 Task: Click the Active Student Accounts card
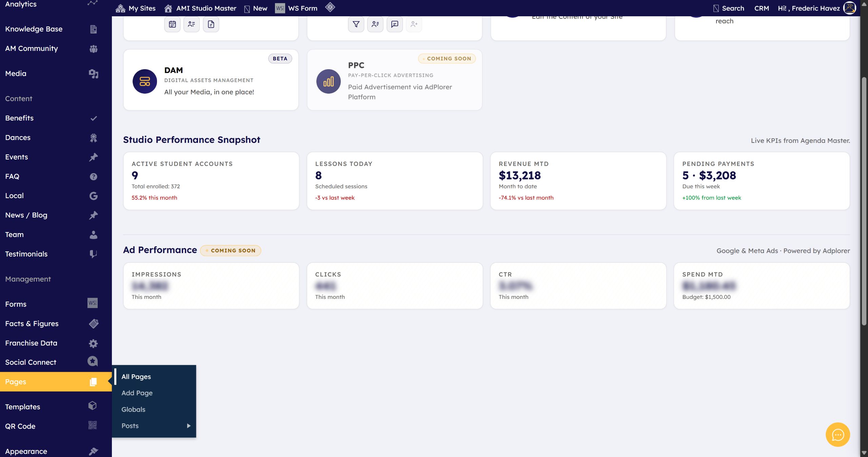[211, 181]
